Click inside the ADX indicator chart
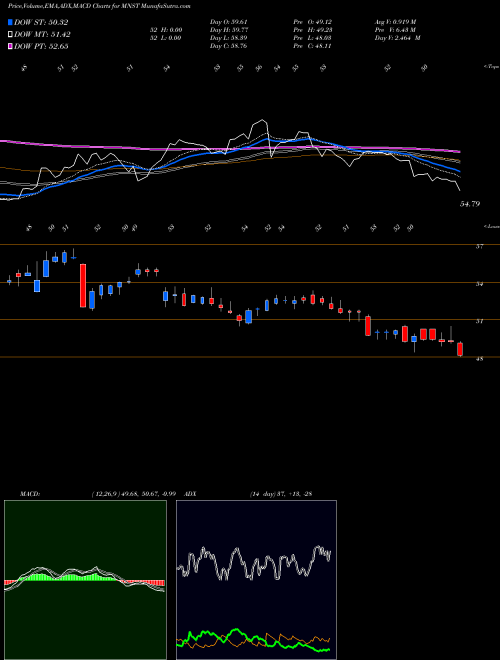Image resolution: width=500 pixels, height=660 pixels. 256,580
